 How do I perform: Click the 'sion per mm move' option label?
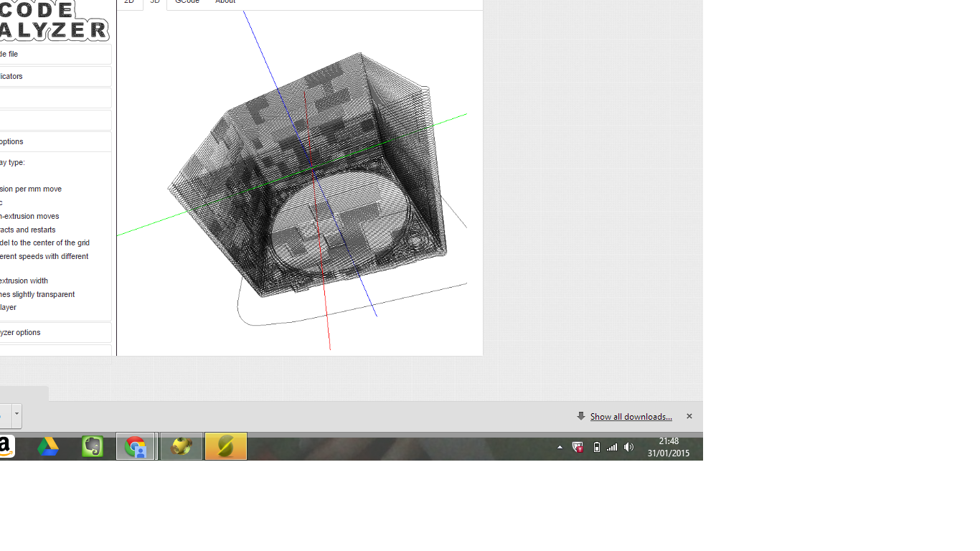click(31, 189)
